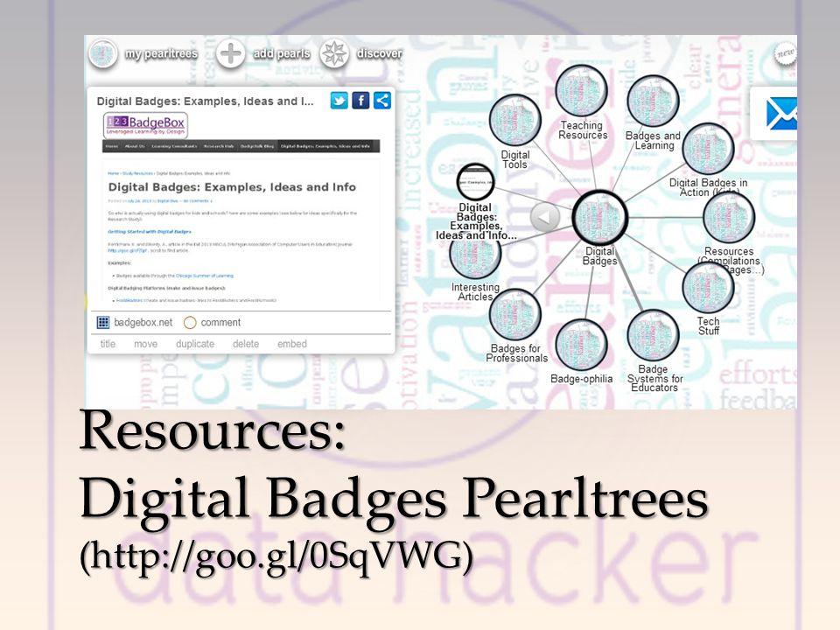Click the add pearls plus icon
The width and height of the screenshot is (840, 630).
pyautogui.click(x=230, y=53)
